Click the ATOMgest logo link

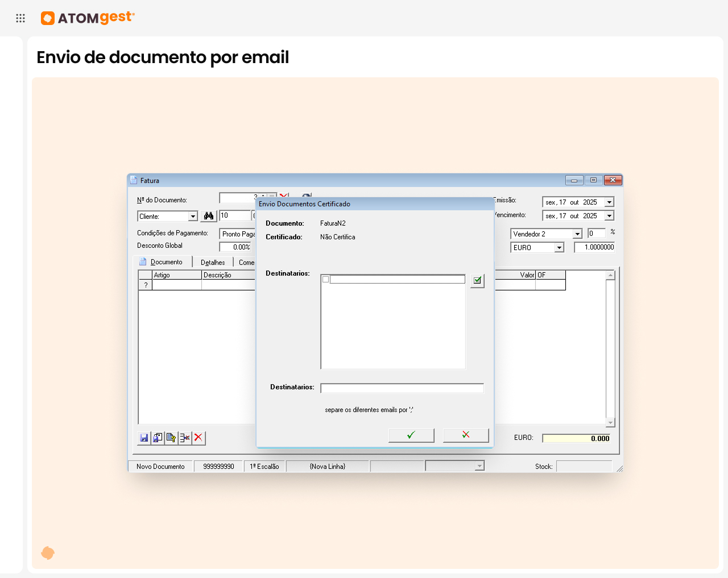tap(88, 18)
